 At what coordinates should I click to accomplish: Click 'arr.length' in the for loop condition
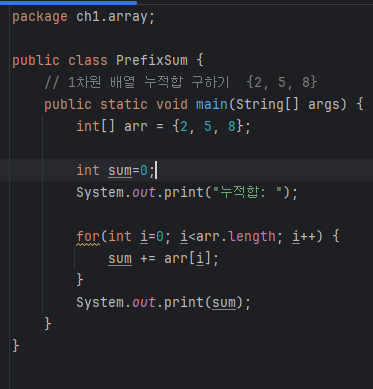[x=236, y=237]
